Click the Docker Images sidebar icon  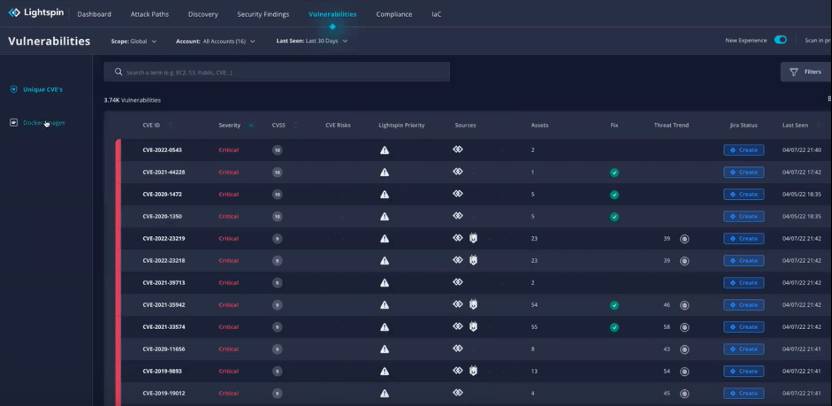(x=14, y=123)
